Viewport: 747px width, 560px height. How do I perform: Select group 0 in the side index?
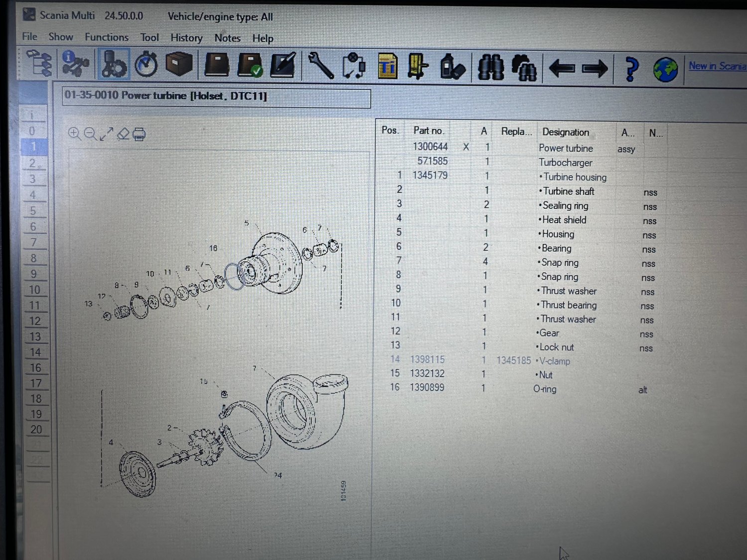coord(32,131)
